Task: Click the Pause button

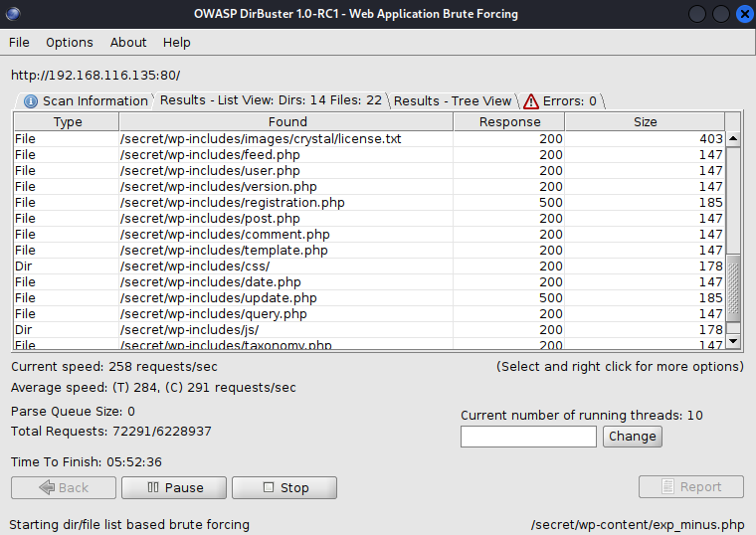Action: [174, 488]
